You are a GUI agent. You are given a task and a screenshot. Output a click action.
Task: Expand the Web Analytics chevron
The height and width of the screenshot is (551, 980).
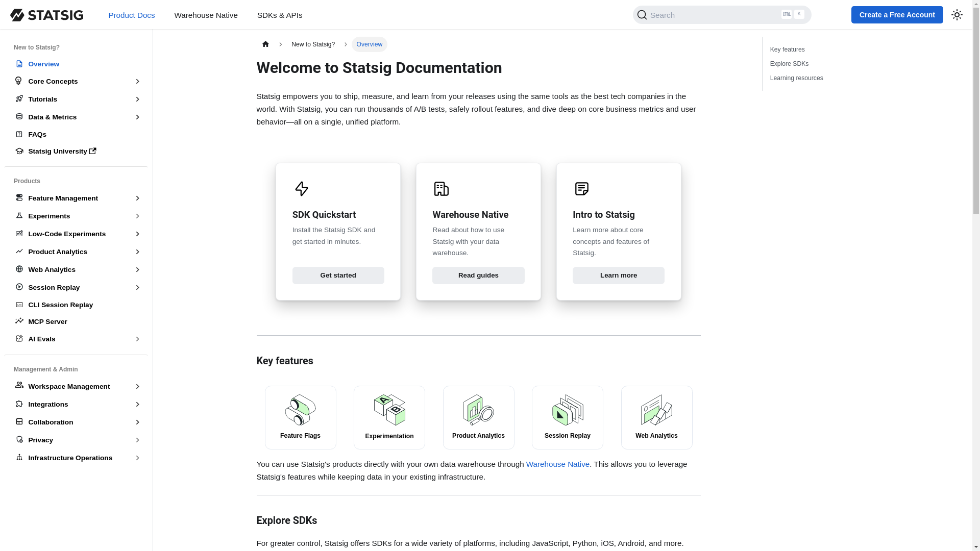coord(137,270)
